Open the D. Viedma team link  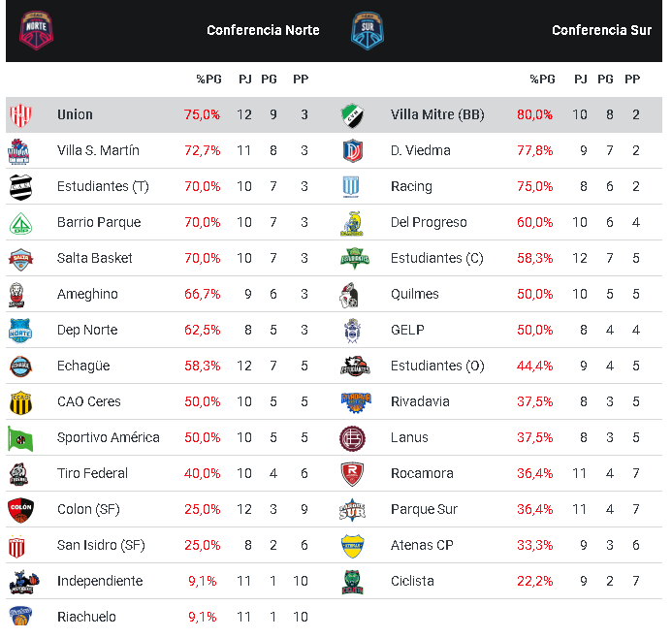click(421, 150)
